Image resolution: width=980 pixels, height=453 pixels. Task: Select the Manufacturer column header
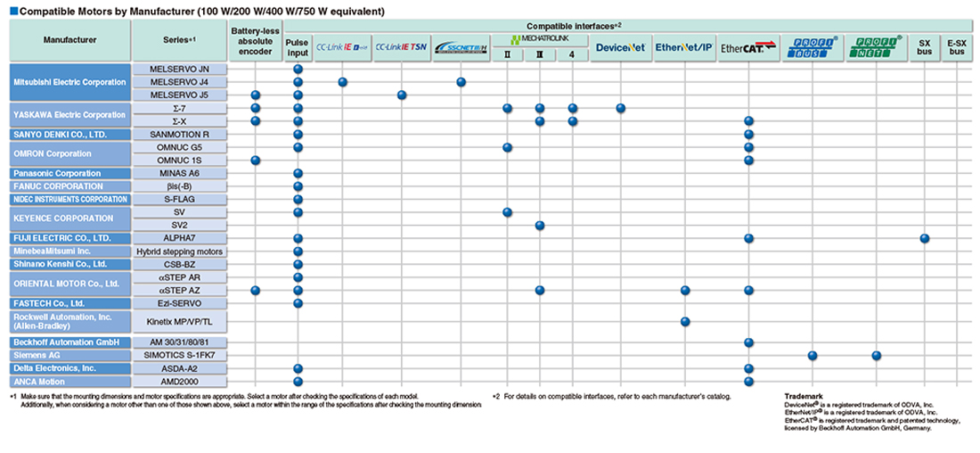(x=70, y=40)
